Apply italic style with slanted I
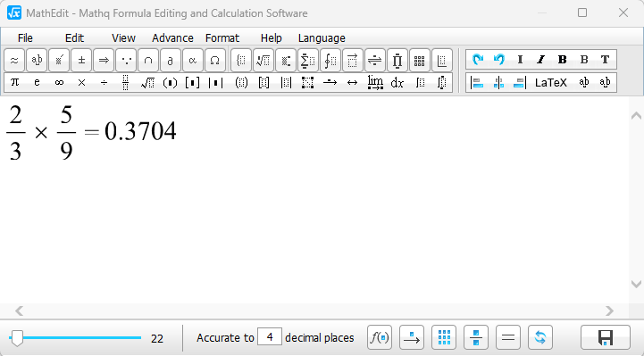 [541, 60]
